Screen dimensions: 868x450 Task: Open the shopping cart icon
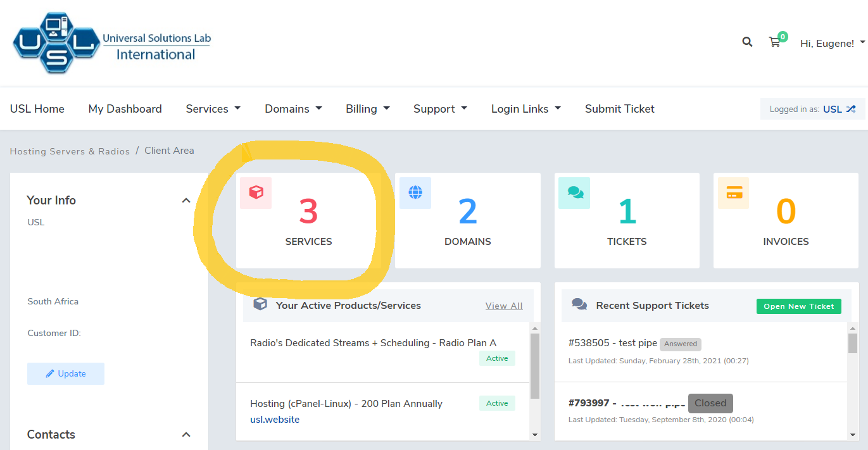point(774,42)
